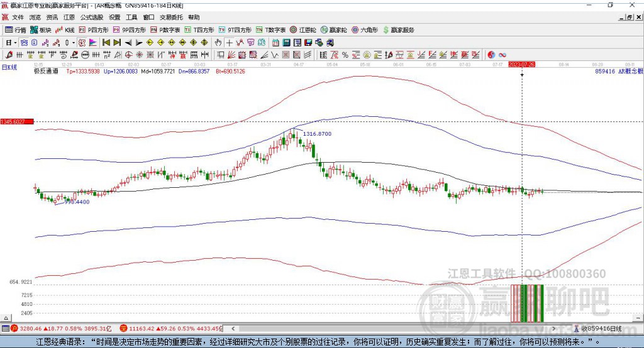Click the horizontal scrollbar left arrow
Image resolution: width=644 pixels, height=348 pixels.
[233, 329]
